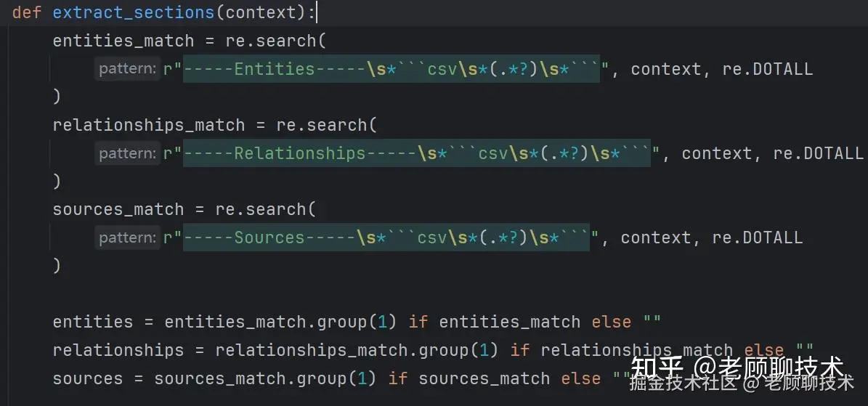Click the def keyword
The width and height of the screenshot is (868, 406).
coord(27,12)
